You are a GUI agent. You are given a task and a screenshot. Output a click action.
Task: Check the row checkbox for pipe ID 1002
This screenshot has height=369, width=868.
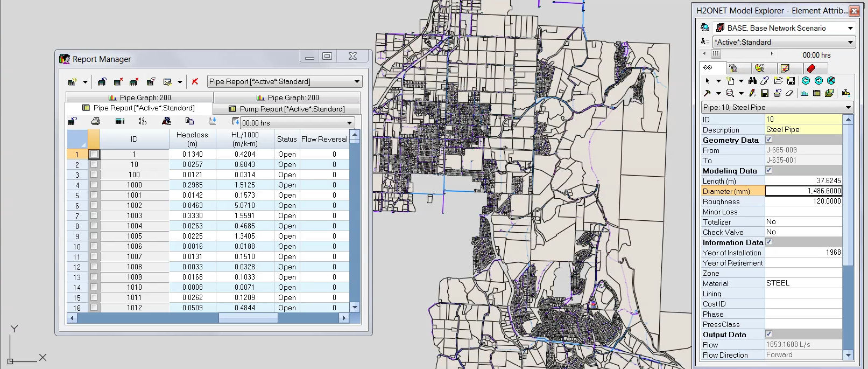94,205
